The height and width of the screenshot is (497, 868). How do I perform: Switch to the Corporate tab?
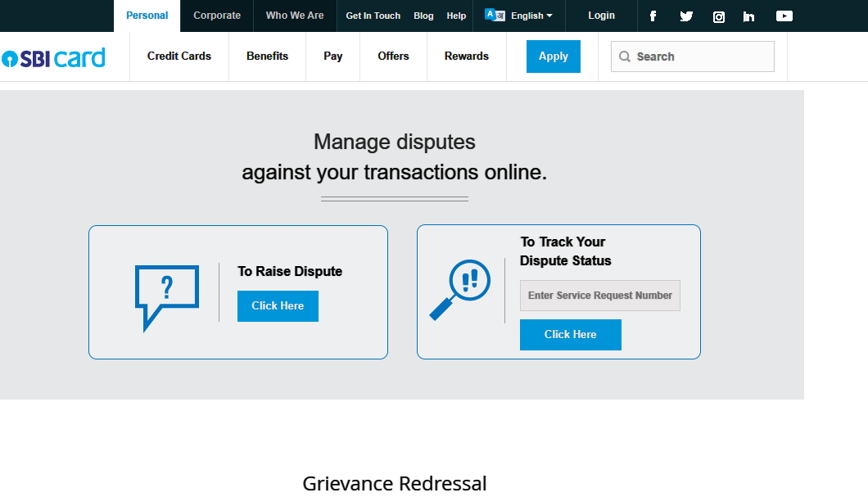click(217, 16)
